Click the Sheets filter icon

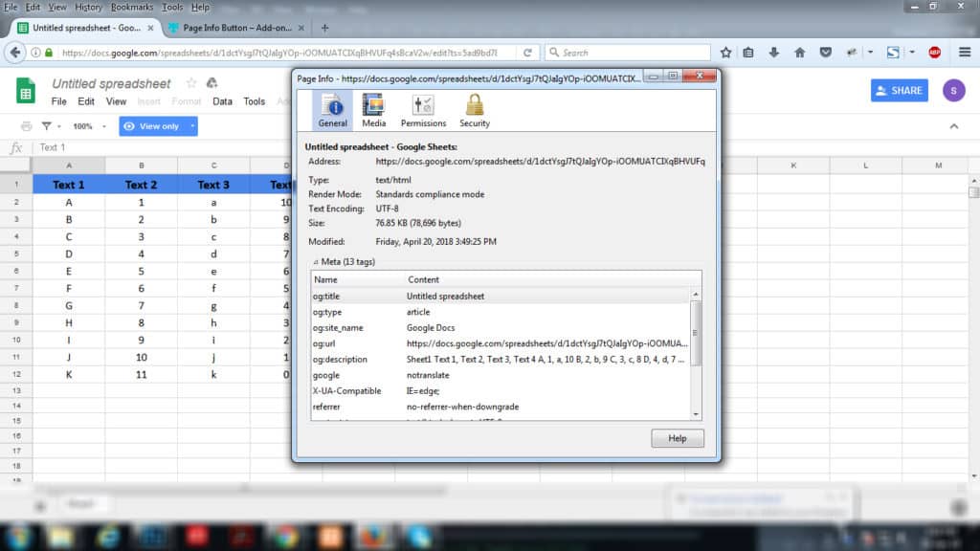(46, 126)
